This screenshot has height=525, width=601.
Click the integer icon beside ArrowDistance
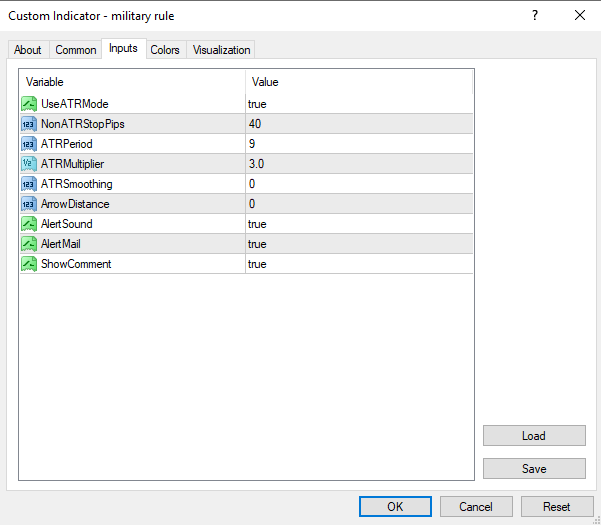29,204
